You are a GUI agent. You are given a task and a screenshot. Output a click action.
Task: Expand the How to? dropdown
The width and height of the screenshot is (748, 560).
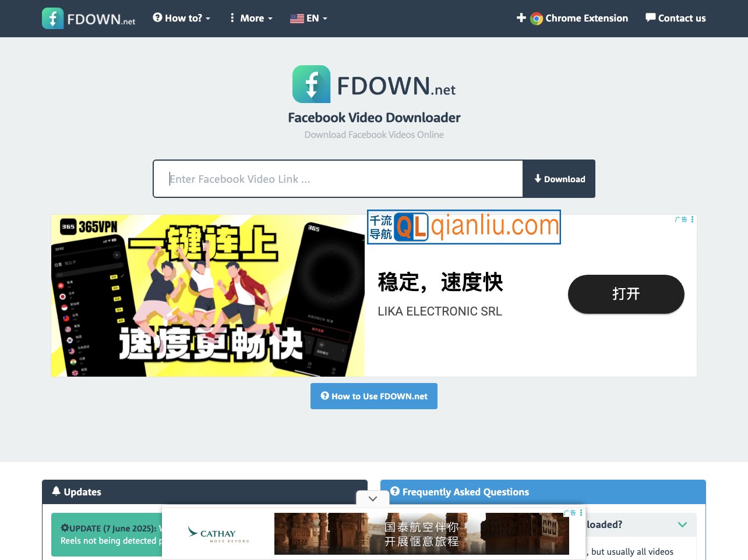click(181, 18)
